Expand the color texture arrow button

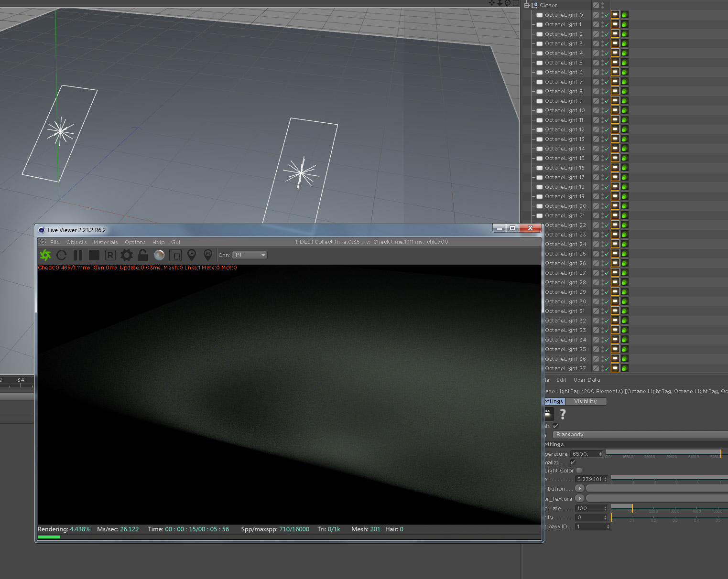[x=580, y=498]
